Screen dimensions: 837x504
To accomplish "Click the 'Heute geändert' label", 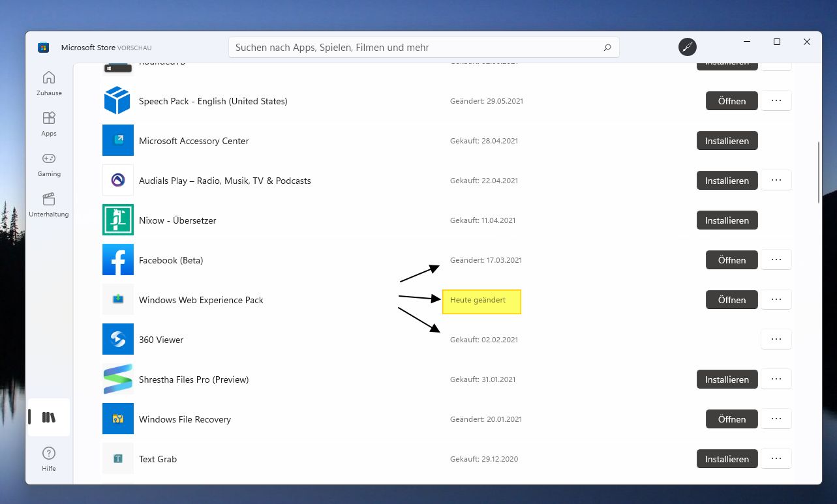I will [478, 300].
